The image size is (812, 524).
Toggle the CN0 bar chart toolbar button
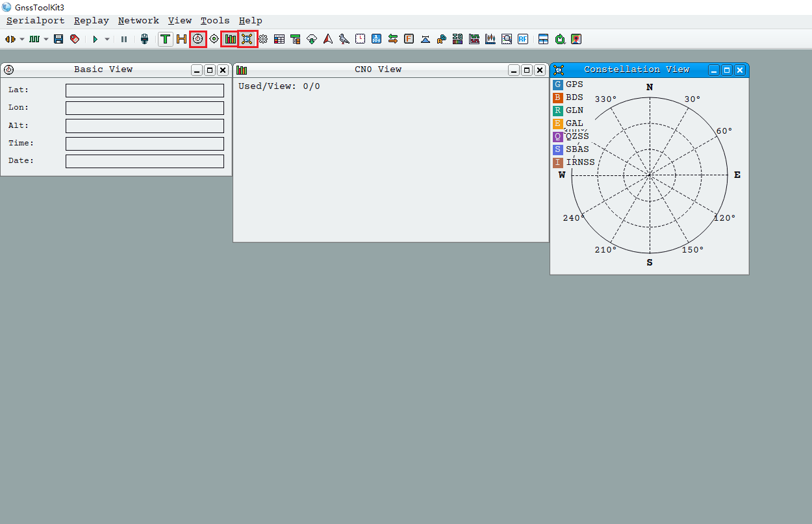tap(230, 40)
